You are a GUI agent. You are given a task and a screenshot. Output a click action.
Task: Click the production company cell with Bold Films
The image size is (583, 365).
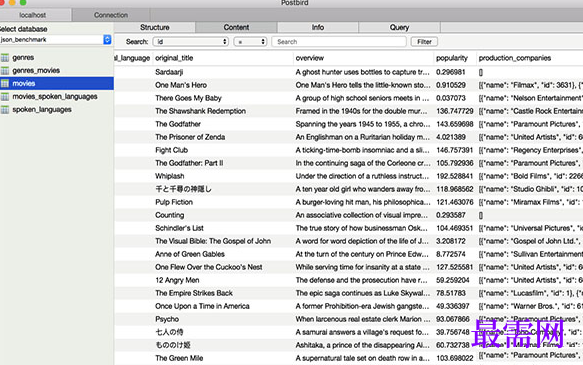click(x=531, y=176)
